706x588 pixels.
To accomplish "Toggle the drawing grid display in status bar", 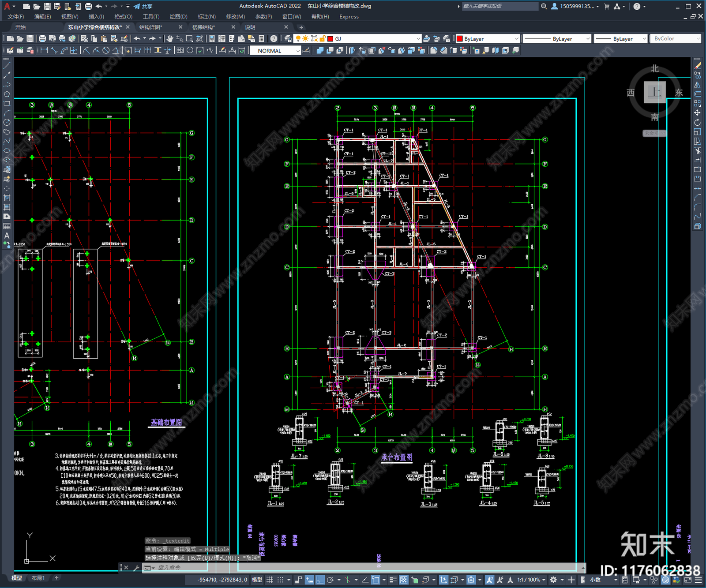I will [x=270, y=580].
